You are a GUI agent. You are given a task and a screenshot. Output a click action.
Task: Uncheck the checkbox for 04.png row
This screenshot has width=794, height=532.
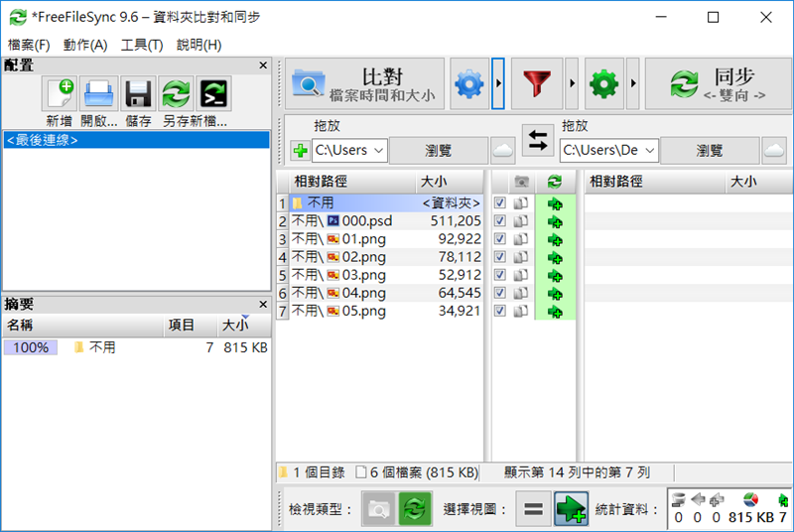[x=500, y=293]
